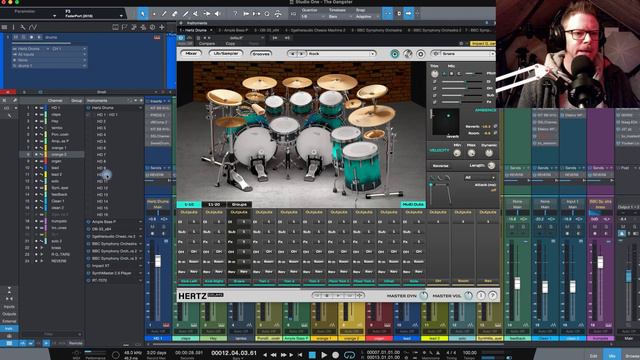Click the play transport button
The width and height of the screenshot is (640, 360).
[324, 355]
